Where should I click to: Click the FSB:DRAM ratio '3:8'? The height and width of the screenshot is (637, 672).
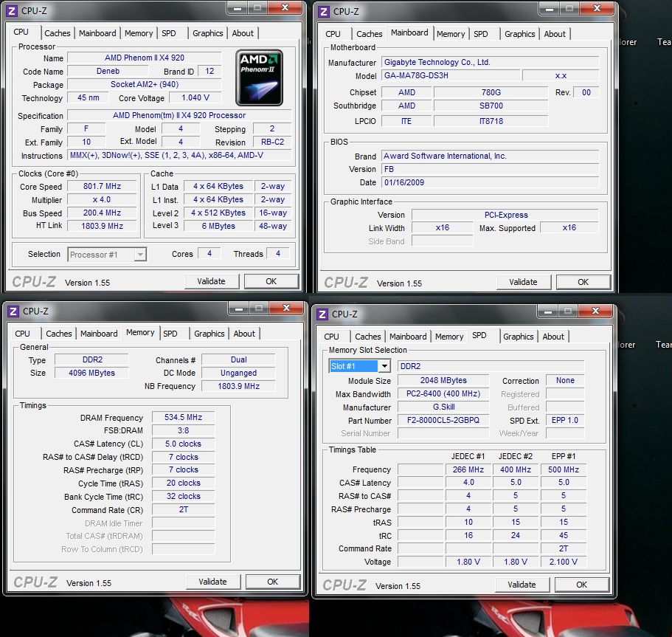click(184, 430)
